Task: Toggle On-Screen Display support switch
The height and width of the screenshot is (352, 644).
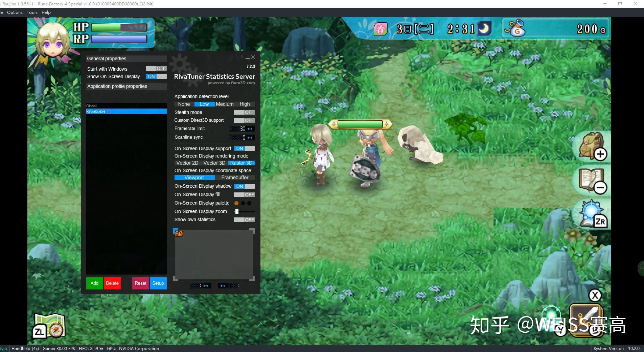Action: coord(244,148)
